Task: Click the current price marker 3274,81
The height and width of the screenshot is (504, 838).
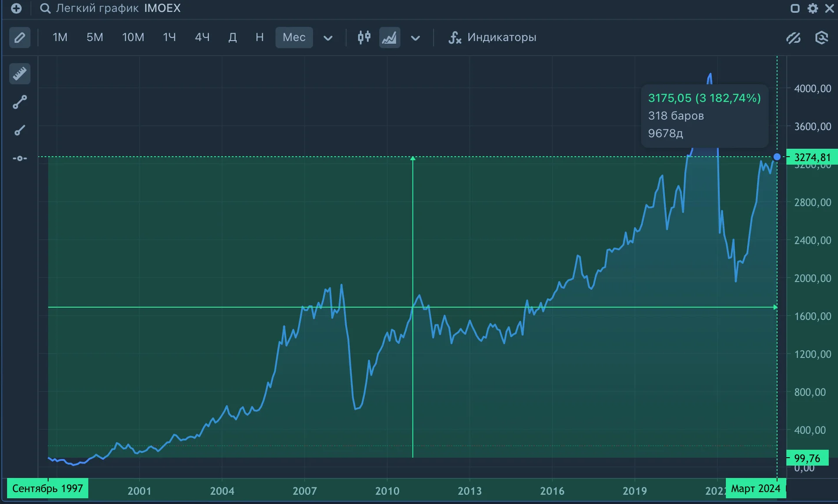Action: pos(812,157)
